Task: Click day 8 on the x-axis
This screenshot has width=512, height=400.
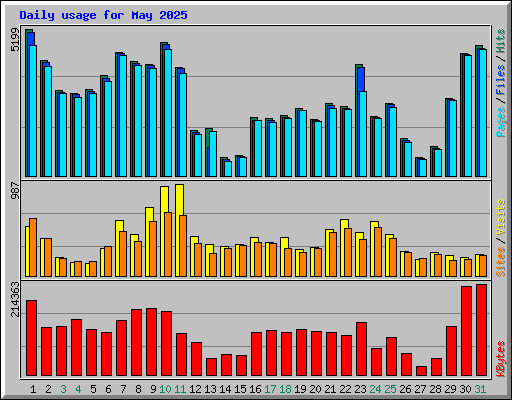Action: pos(138,389)
